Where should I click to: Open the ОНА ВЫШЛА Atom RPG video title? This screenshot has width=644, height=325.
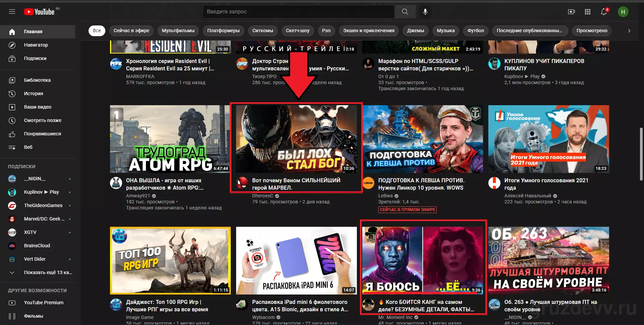(x=165, y=184)
